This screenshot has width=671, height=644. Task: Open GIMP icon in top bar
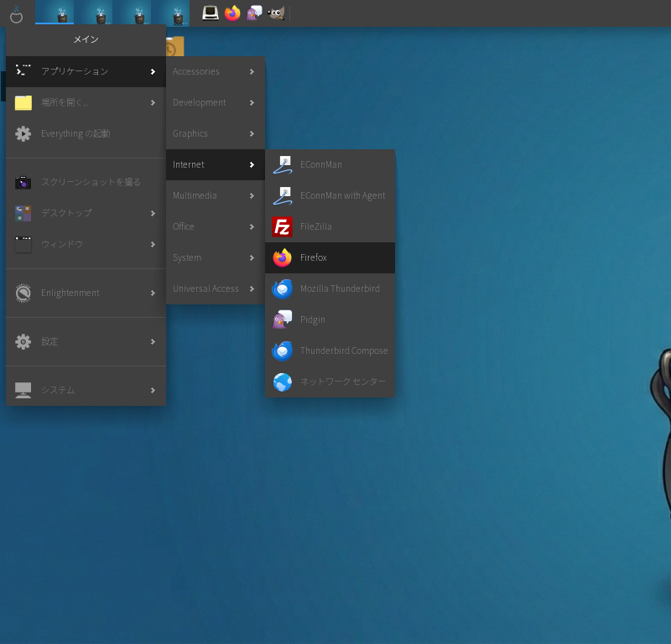click(276, 13)
